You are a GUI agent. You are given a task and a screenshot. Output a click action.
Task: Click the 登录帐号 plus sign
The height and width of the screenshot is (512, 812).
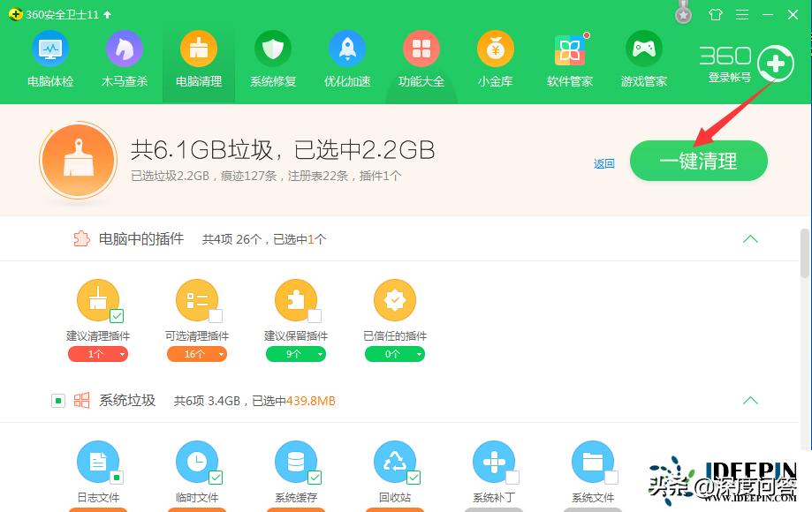[775, 64]
